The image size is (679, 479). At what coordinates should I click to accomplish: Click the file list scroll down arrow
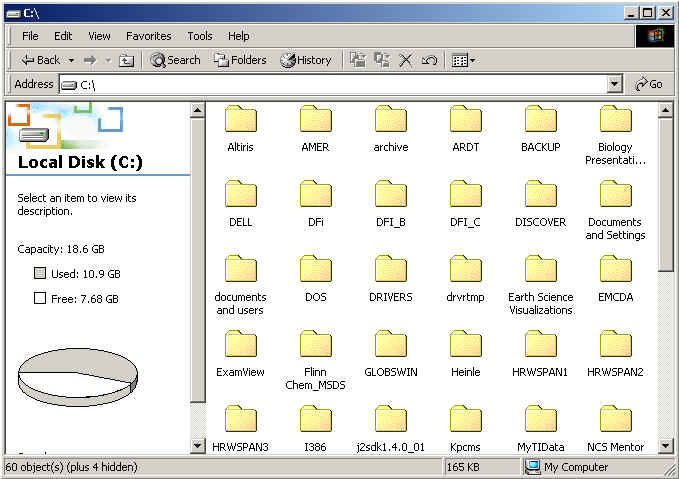coord(666,445)
